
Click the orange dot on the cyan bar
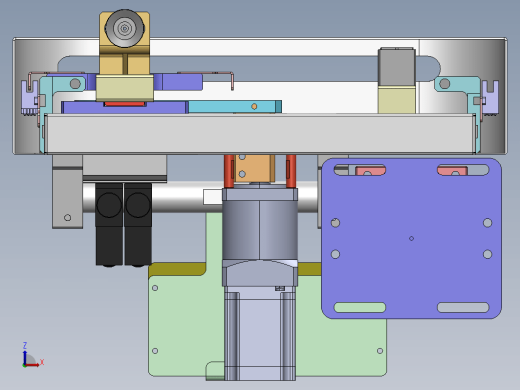[254, 106]
